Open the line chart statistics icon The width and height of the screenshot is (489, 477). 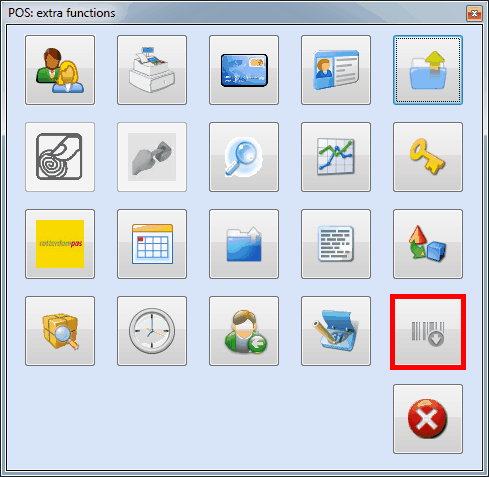336,157
